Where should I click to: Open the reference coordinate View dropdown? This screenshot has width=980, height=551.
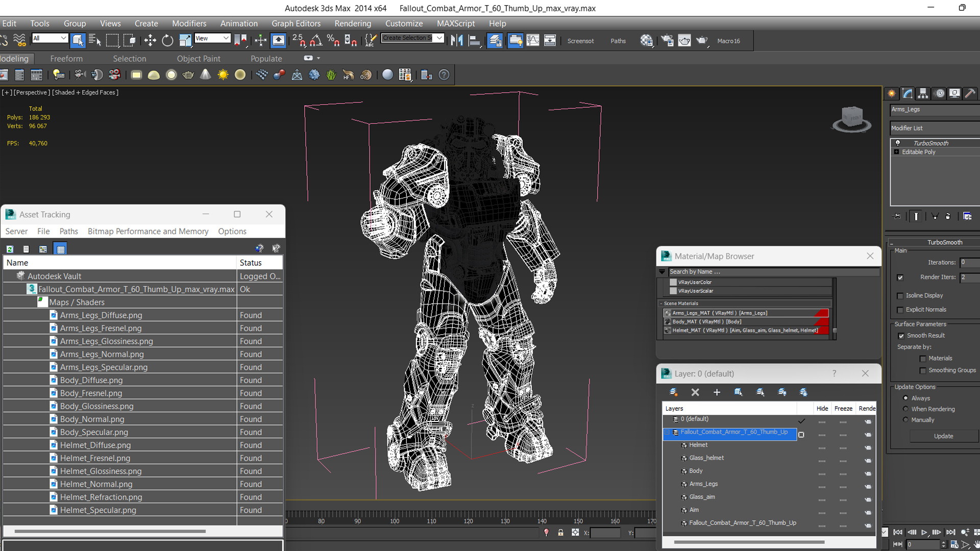coord(212,38)
